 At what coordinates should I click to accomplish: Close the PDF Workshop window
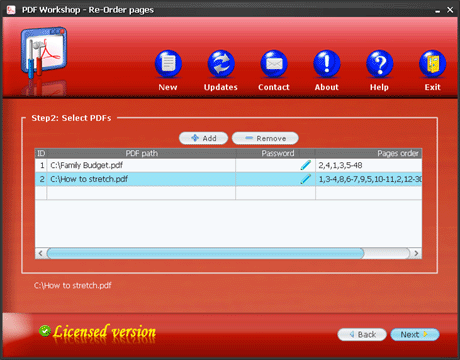pos(450,10)
